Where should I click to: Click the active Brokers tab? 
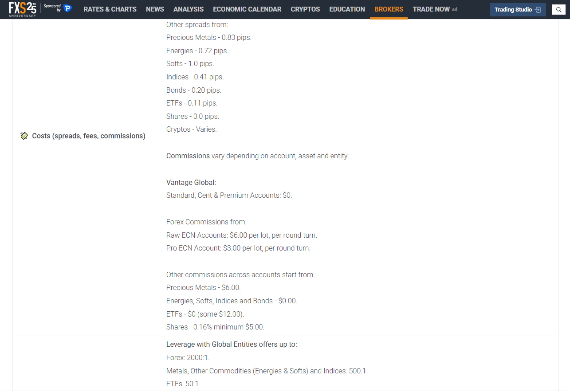(389, 9)
